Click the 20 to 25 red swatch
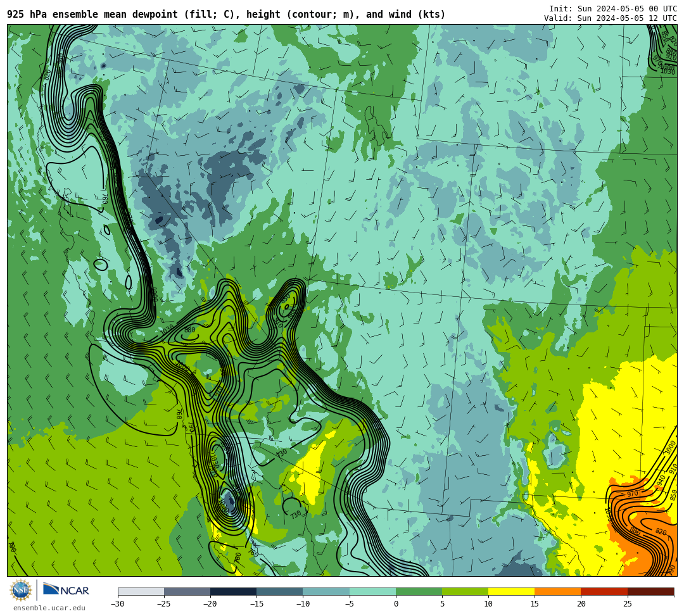Viewport: 684px width, 616px height. 604,591
